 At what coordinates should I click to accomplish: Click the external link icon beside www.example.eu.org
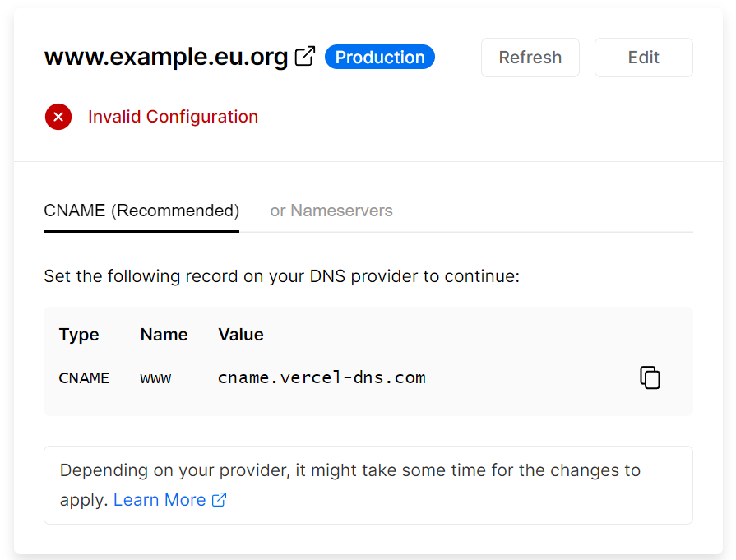304,56
